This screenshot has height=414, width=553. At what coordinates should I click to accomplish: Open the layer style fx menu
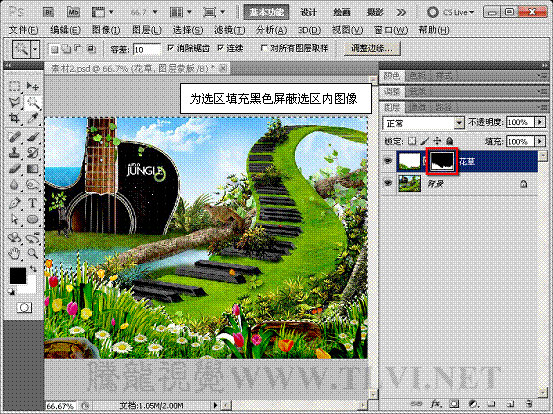(x=436, y=404)
